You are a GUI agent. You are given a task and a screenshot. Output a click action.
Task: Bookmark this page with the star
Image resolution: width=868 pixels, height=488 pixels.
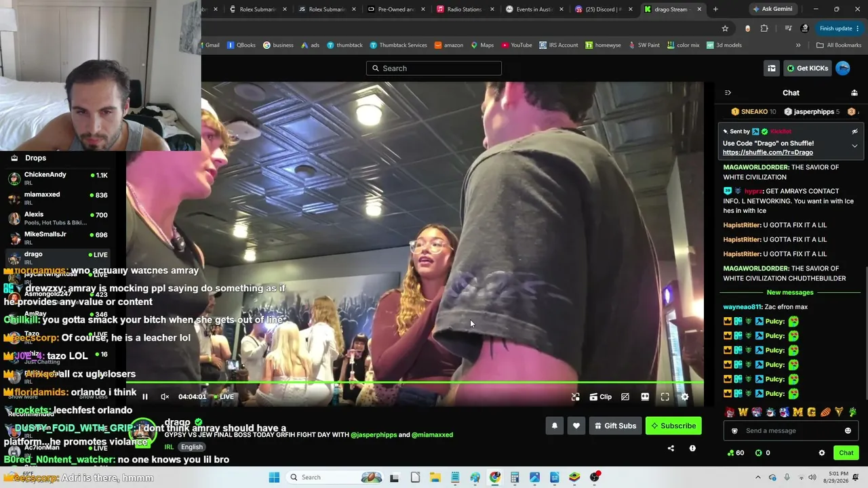tap(725, 28)
